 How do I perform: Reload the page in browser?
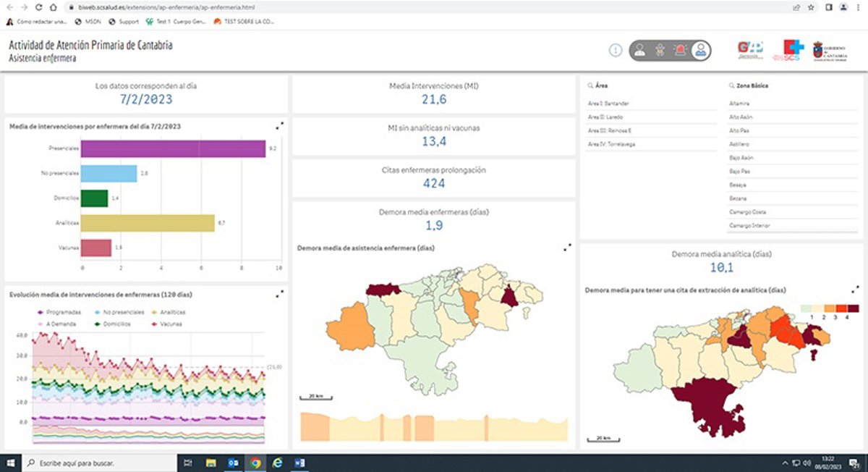42,7
